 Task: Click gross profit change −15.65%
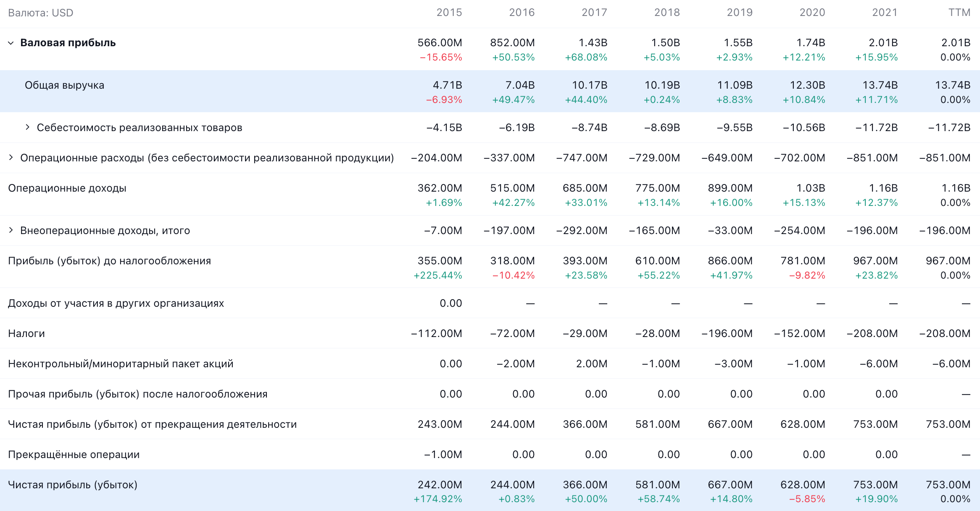[441, 57]
